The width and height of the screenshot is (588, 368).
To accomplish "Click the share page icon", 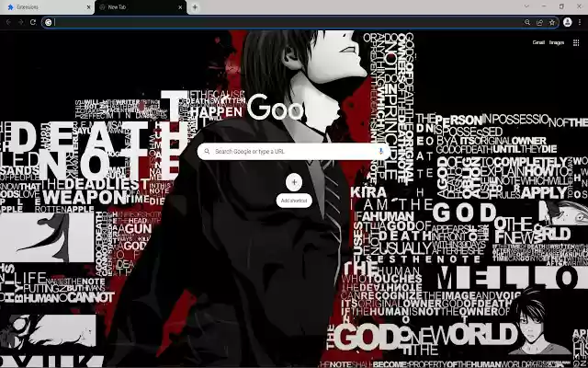I will click(x=539, y=22).
